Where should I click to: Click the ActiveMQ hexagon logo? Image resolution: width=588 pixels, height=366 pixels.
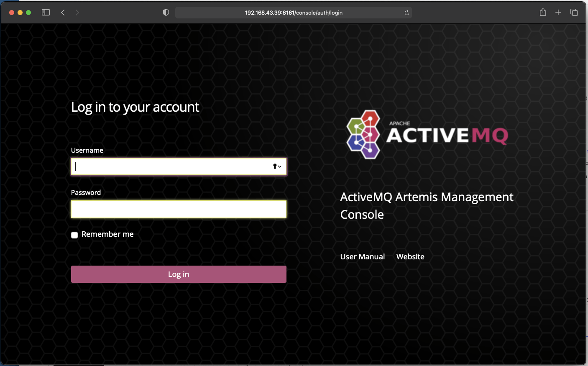[x=363, y=134]
